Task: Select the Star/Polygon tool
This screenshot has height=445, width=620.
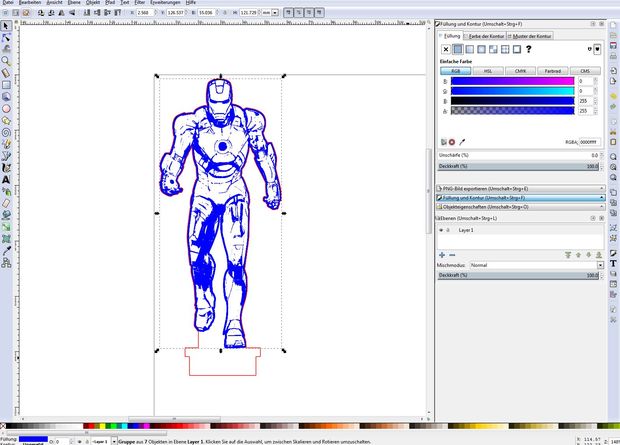Action: pos(6,120)
